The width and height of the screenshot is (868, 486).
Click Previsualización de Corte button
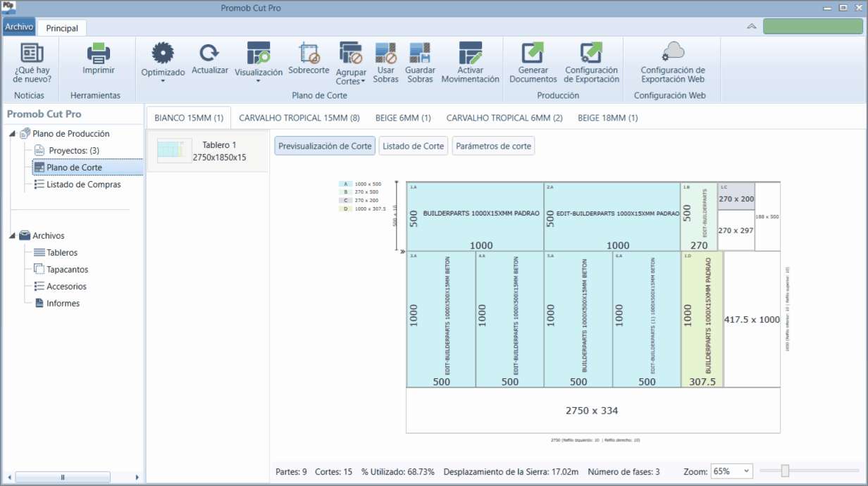click(325, 147)
